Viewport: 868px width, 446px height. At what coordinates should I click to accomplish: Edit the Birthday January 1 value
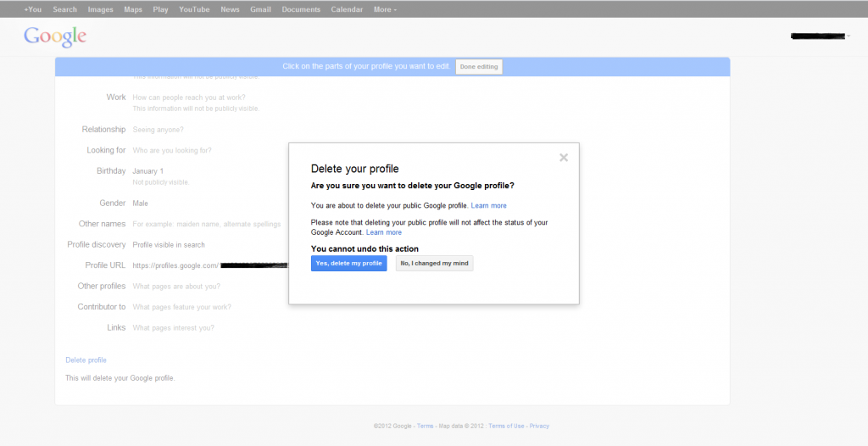[147, 171]
